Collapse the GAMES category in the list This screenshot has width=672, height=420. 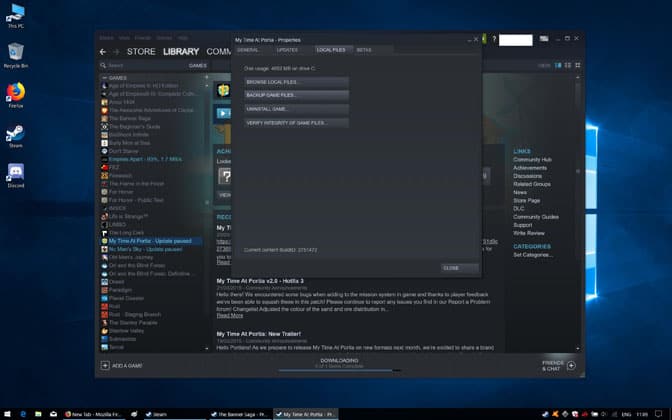tap(104, 78)
